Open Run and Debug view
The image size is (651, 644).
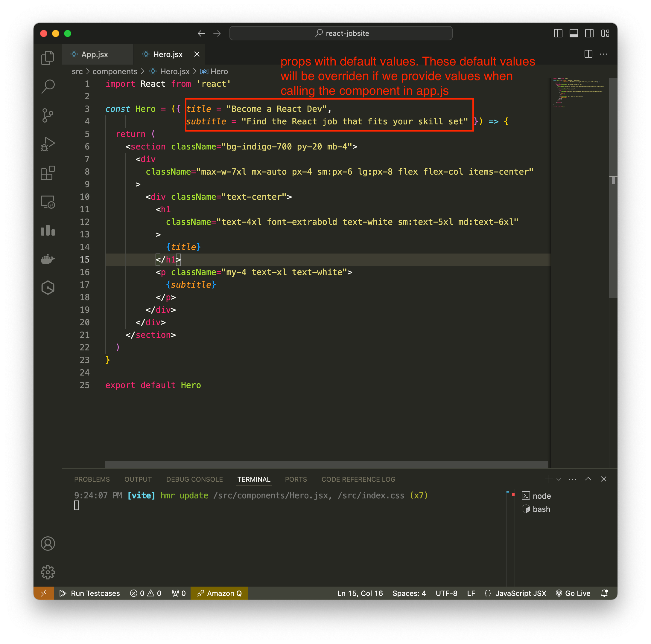click(48, 144)
